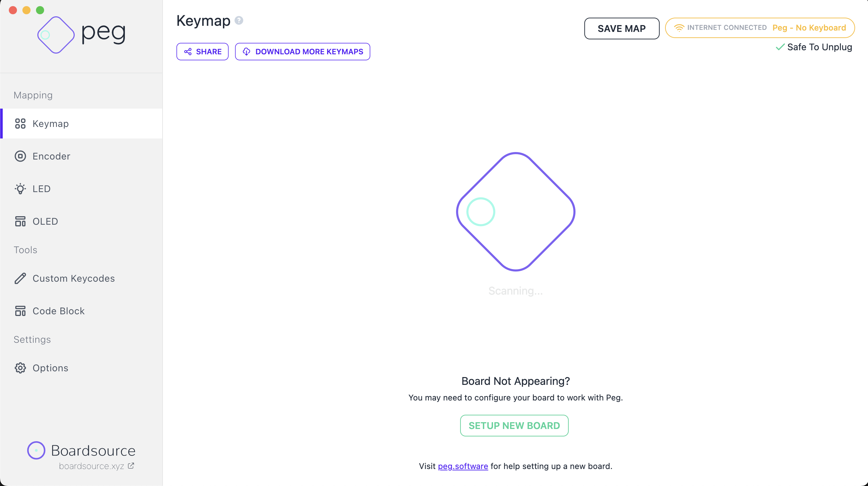868x486 pixels.
Task: Click the OLED layout icon
Action: point(20,221)
